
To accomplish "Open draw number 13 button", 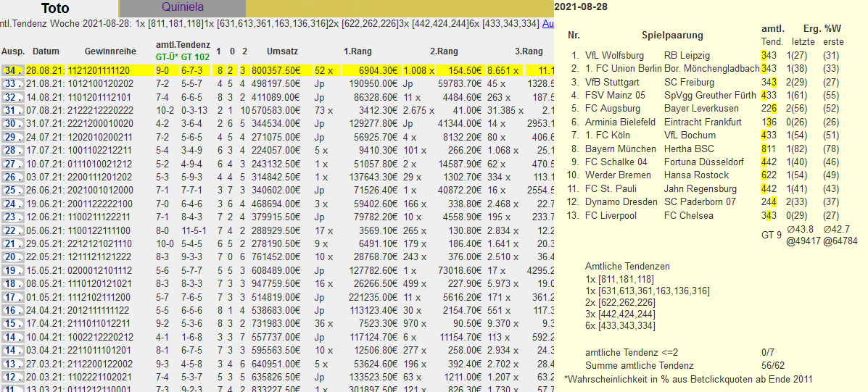I will pos(13,363).
